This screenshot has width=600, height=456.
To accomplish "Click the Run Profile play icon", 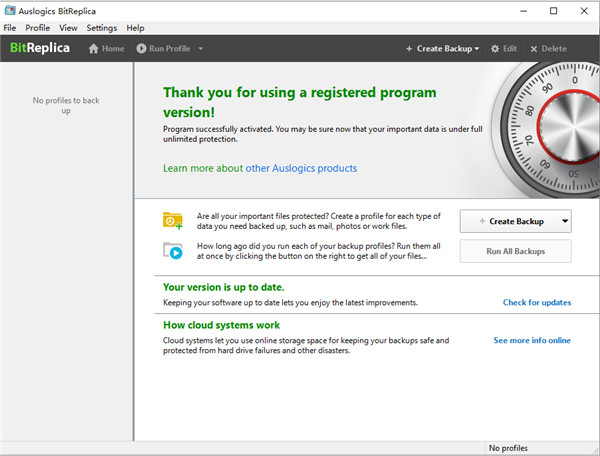I will tap(141, 49).
